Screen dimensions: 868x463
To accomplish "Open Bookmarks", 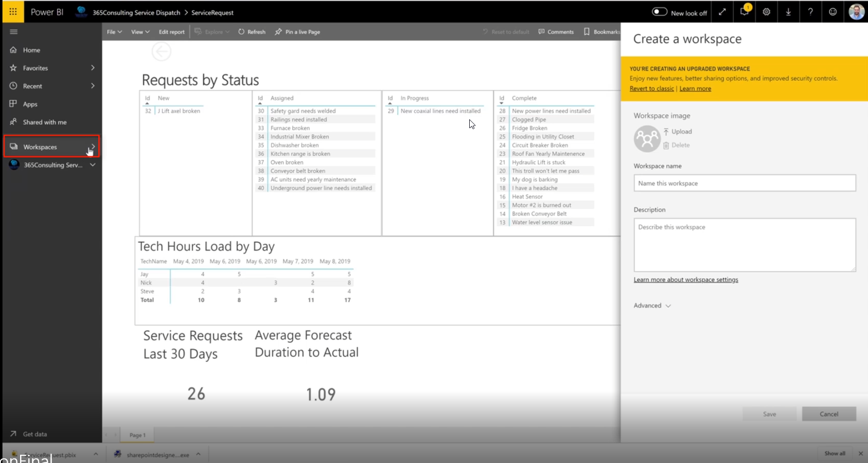I will [601, 32].
